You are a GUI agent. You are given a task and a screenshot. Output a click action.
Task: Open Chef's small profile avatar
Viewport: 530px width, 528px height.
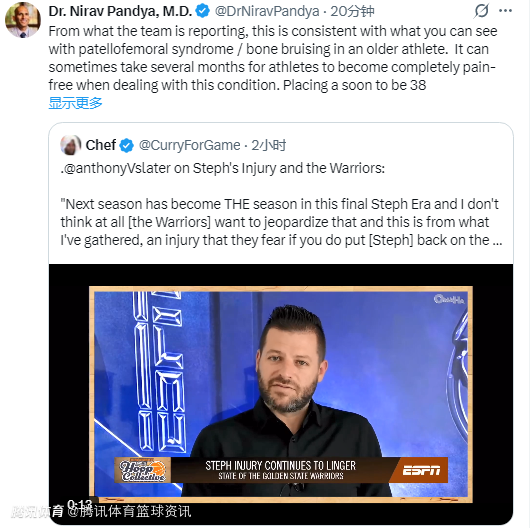(70, 145)
